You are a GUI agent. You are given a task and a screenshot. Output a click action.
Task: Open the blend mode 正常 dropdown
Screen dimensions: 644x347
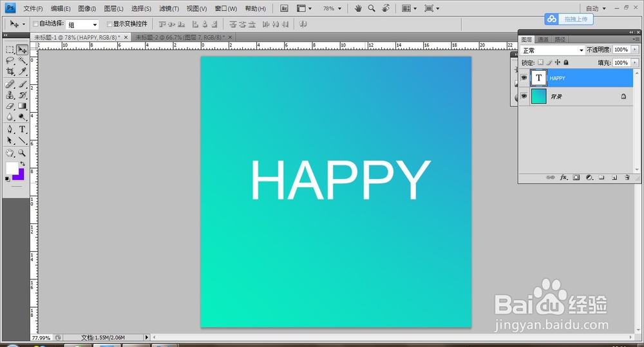[552, 50]
